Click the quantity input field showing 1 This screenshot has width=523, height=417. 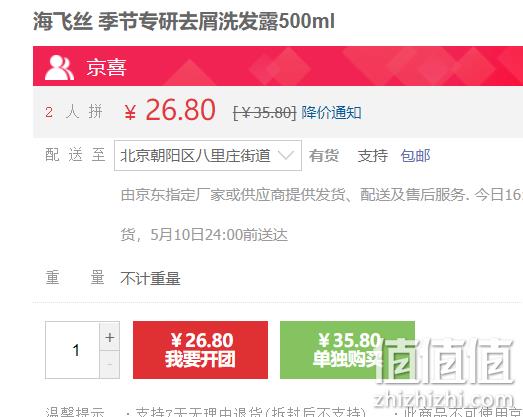pos(73,350)
